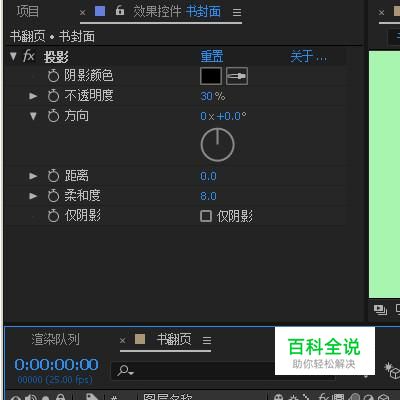This screenshot has height=400, width=400.
Task: Enable the stopwatch for 阴影颜色
Action: [53, 76]
